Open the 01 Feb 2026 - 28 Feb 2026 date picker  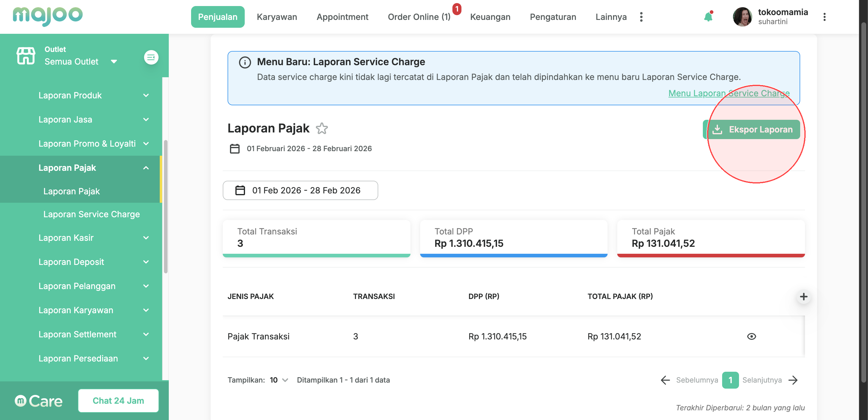click(x=300, y=191)
